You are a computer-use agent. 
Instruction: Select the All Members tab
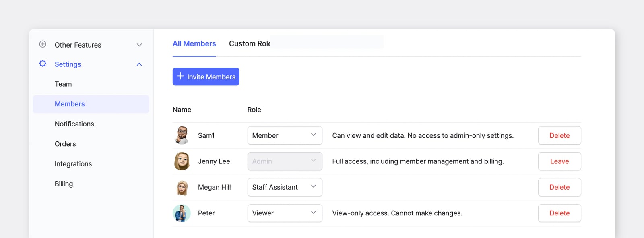click(x=194, y=43)
